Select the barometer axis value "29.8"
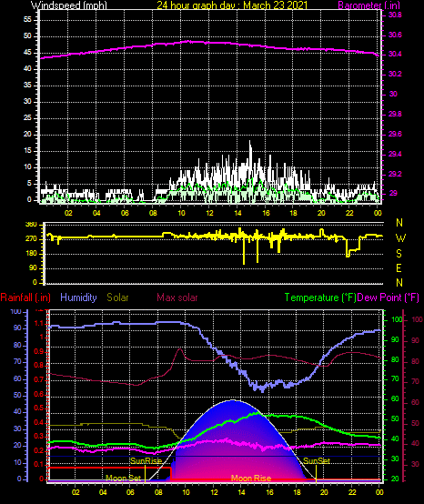Viewport: 424px width, 504px height. click(x=395, y=115)
